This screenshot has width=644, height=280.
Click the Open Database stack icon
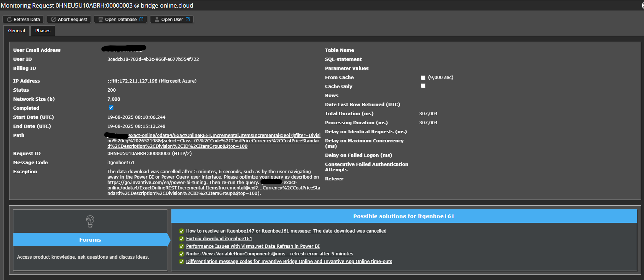101,20
